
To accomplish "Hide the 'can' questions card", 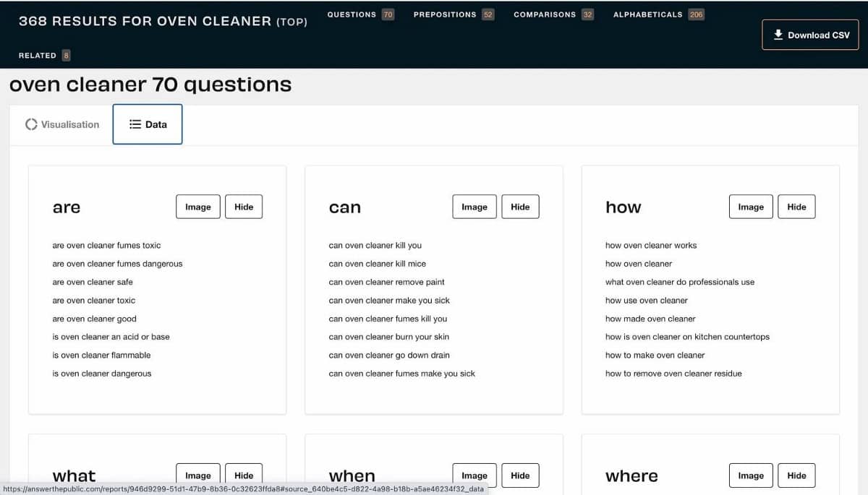I will [520, 207].
